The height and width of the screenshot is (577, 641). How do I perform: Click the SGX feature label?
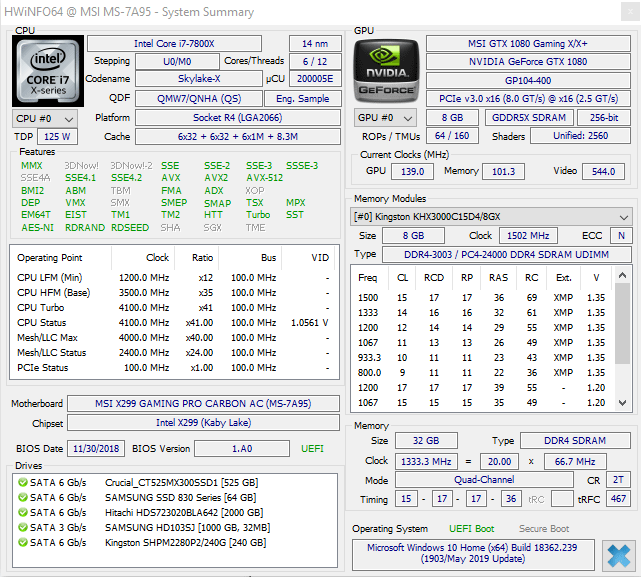(213, 227)
